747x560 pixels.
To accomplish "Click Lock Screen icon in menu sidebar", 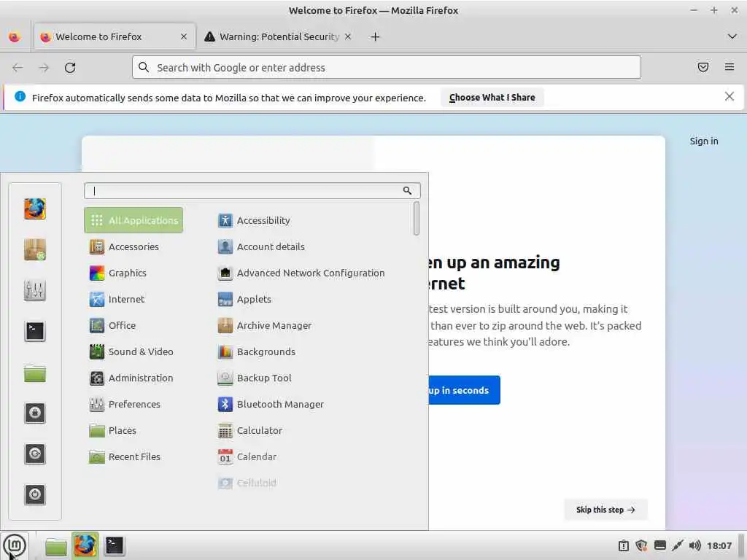I will coord(35,413).
